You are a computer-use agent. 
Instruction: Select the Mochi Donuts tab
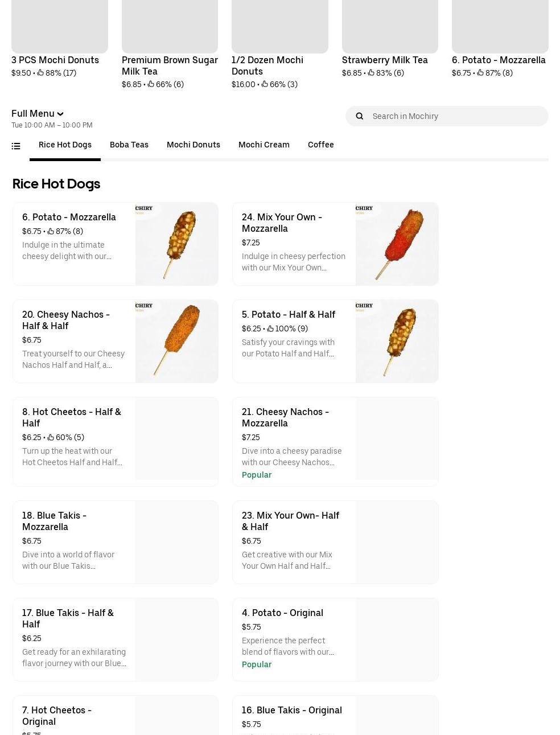[x=193, y=145]
